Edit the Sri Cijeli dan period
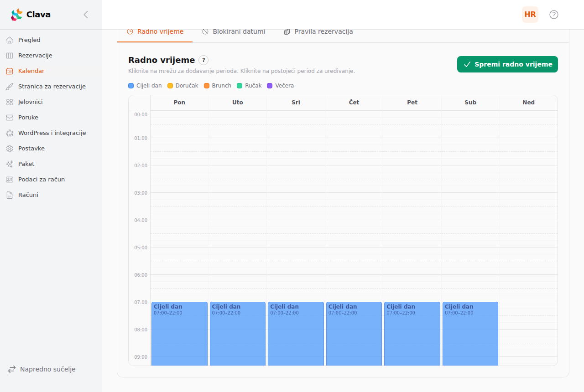The height and width of the screenshot is (392, 584). click(x=296, y=334)
